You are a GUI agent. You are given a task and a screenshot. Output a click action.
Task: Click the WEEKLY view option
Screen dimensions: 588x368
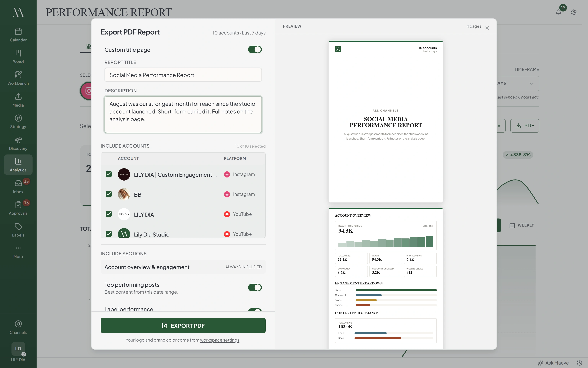[522, 225]
